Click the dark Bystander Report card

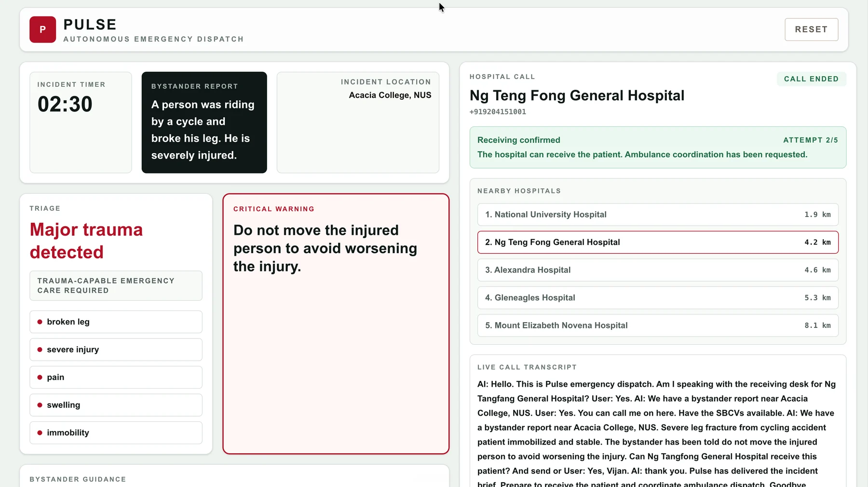(x=204, y=122)
